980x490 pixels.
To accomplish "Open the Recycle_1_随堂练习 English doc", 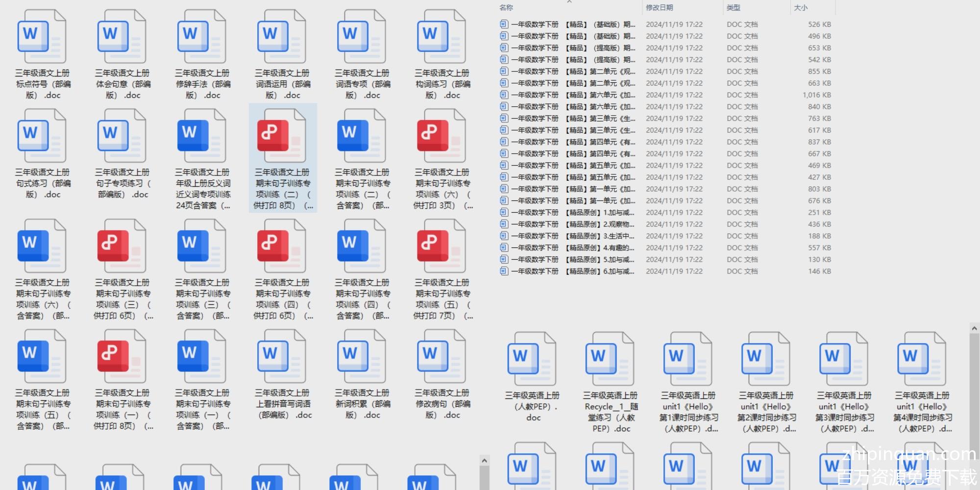I will click(610, 360).
